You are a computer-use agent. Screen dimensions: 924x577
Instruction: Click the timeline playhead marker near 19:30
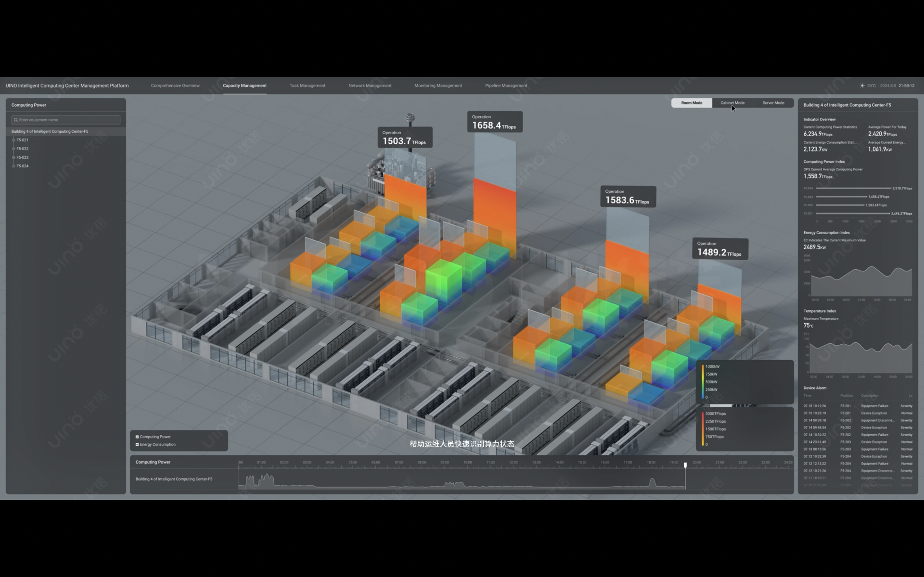pyautogui.click(x=685, y=465)
